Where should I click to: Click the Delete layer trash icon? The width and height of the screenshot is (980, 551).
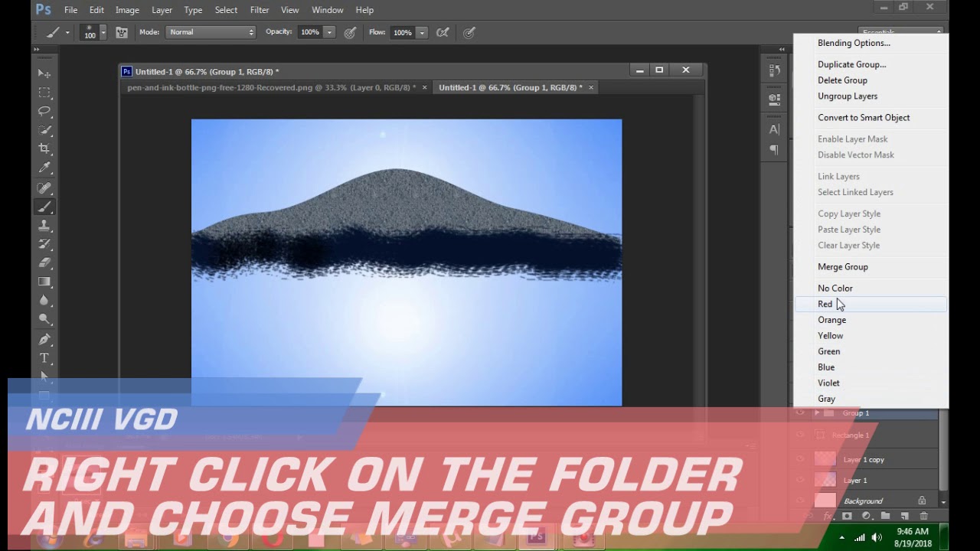point(923,517)
